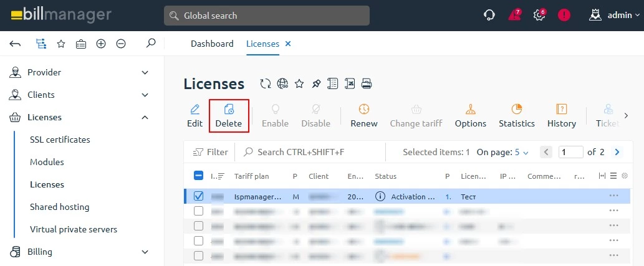Viewport: 644px width, 266px height.
Task: Click the Global search field
Action: (x=267, y=16)
